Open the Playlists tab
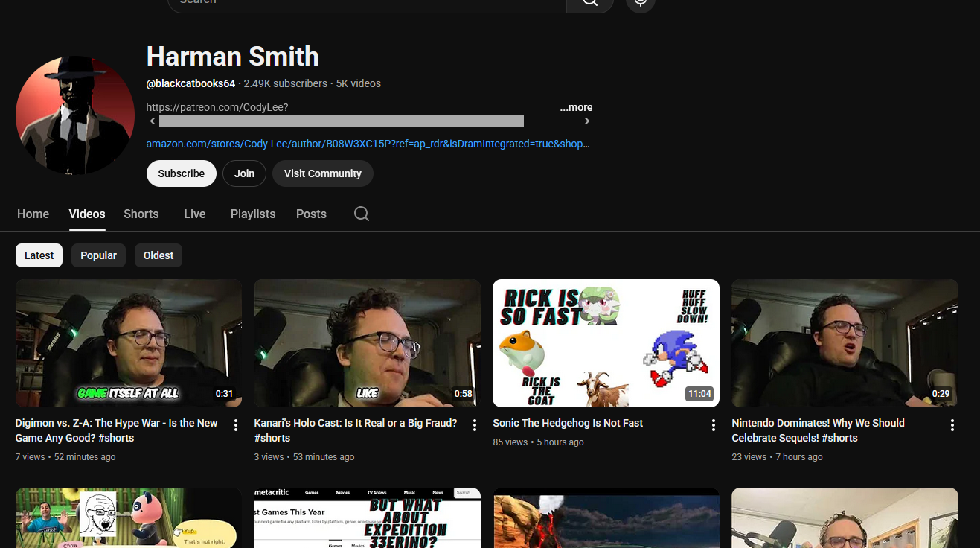The width and height of the screenshot is (980, 548). pyautogui.click(x=253, y=214)
